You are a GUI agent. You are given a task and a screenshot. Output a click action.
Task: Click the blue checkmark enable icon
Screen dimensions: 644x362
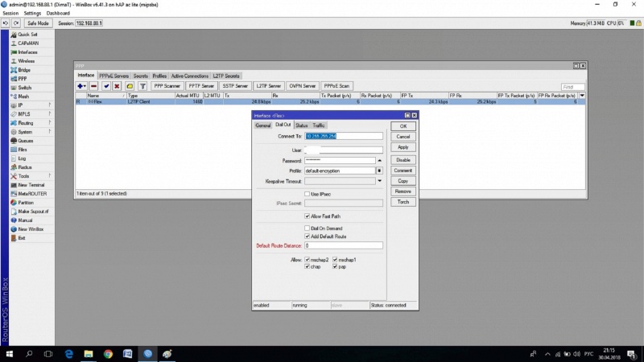pyautogui.click(x=106, y=85)
